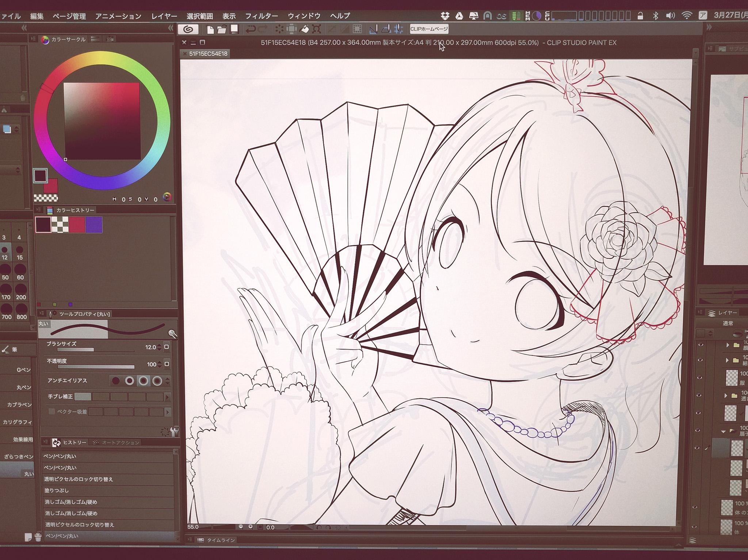Collapse the 扇子 layer folder

click(723, 431)
